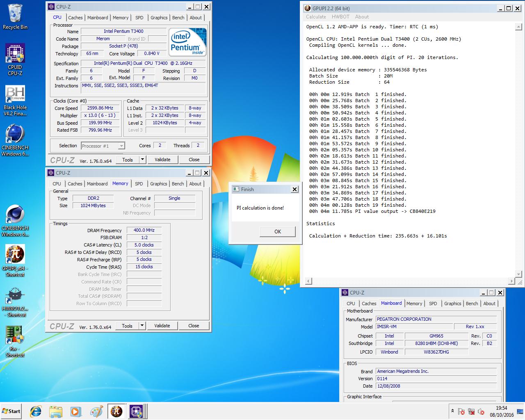Click the top CPU-Z window title icon
Image resolution: width=525 pixels, height=420 pixels.
click(51, 7)
